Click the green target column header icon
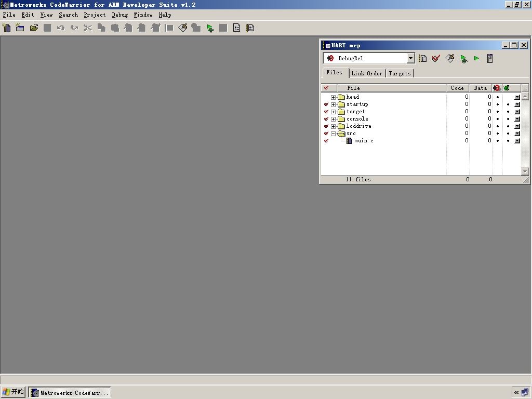This screenshot has height=399, width=532. 506,88
